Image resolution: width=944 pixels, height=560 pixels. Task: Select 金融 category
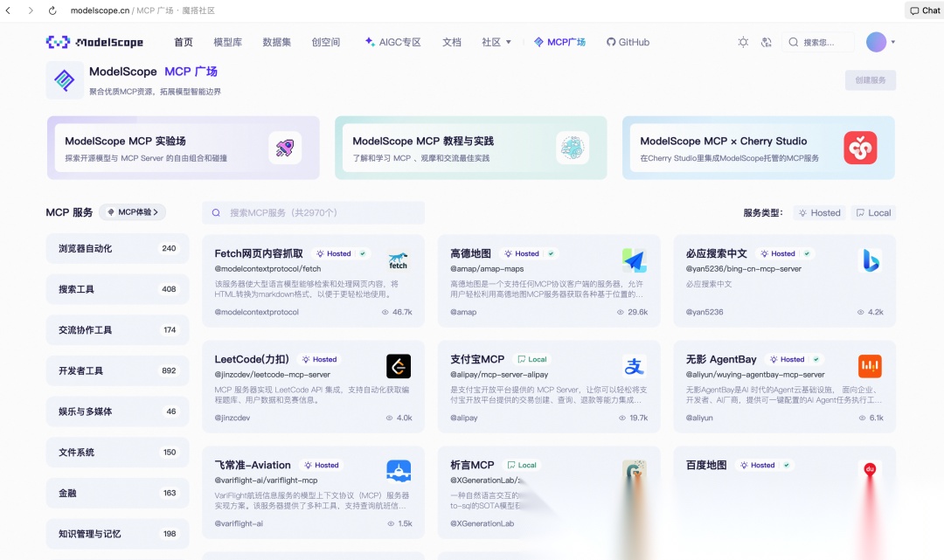tap(117, 494)
